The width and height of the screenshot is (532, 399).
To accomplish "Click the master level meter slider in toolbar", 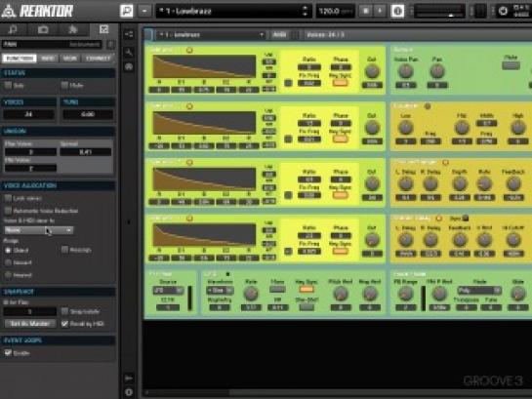I will click(440, 11).
